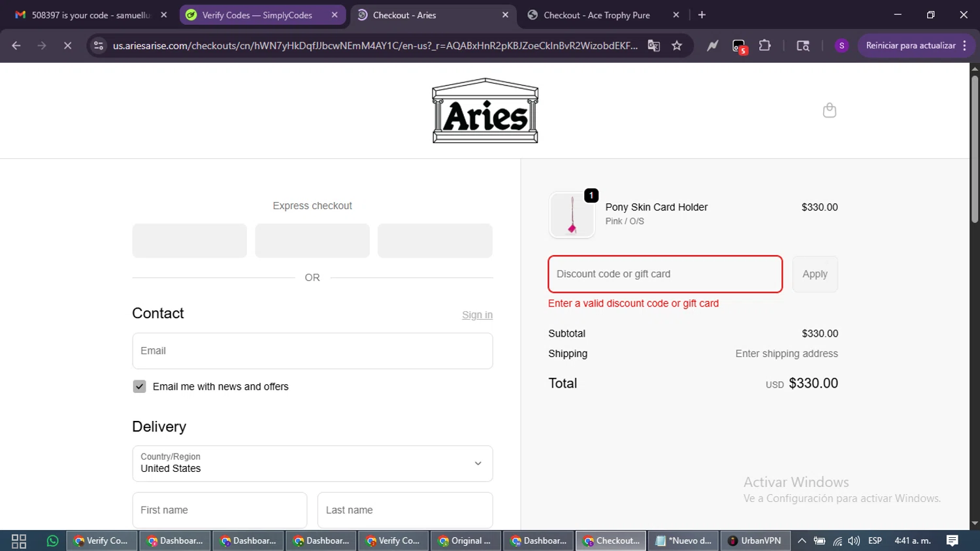This screenshot has width=980, height=551.
Task: Click the translate page icon
Action: (x=653, y=45)
